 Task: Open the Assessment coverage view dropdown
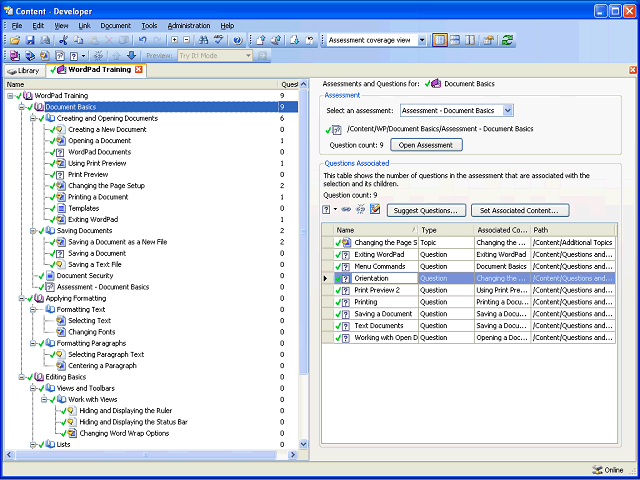tap(423, 40)
